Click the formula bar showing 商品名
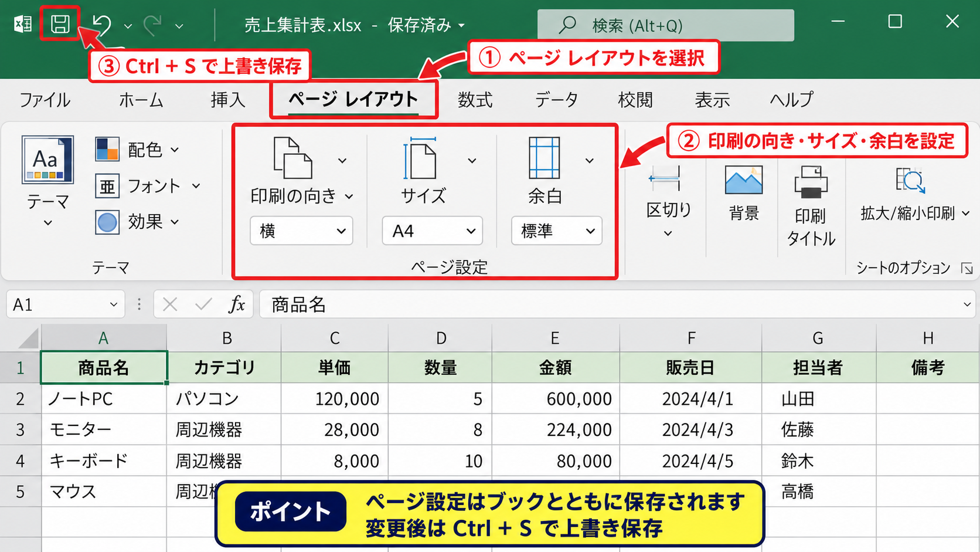 (617, 304)
